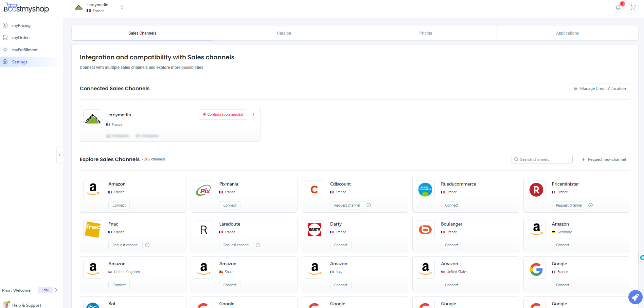Open Settings in the sidebar
The image size is (644, 308).
[20, 62]
